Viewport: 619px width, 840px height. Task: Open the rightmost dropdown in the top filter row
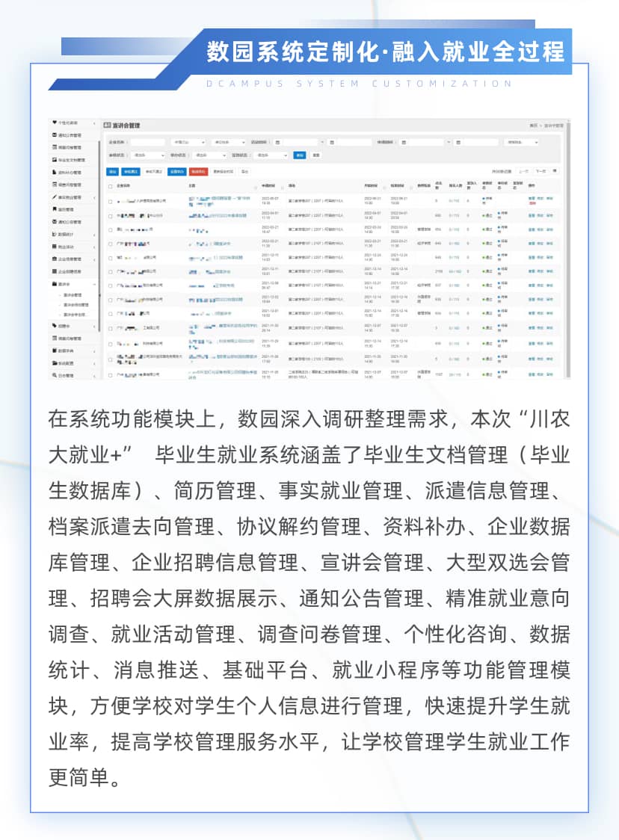point(521,143)
